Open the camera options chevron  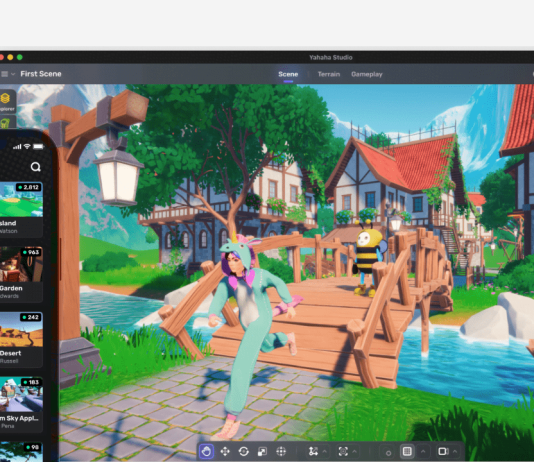tap(455, 451)
